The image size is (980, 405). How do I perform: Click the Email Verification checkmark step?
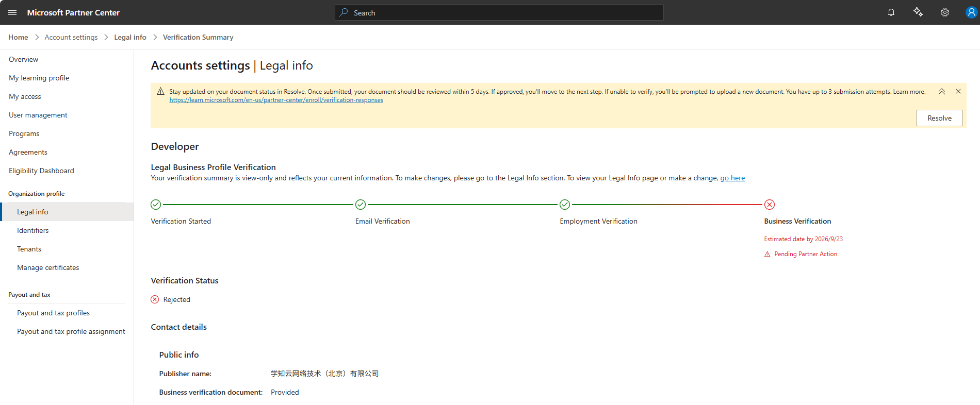click(361, 205)
